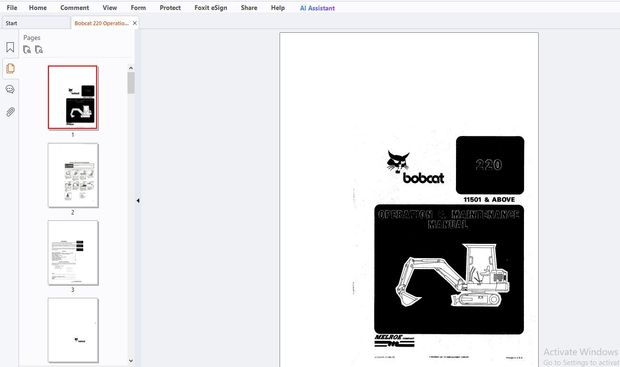
Task: Open the Home ribbon tab
Action: click(x=38, y=8)
